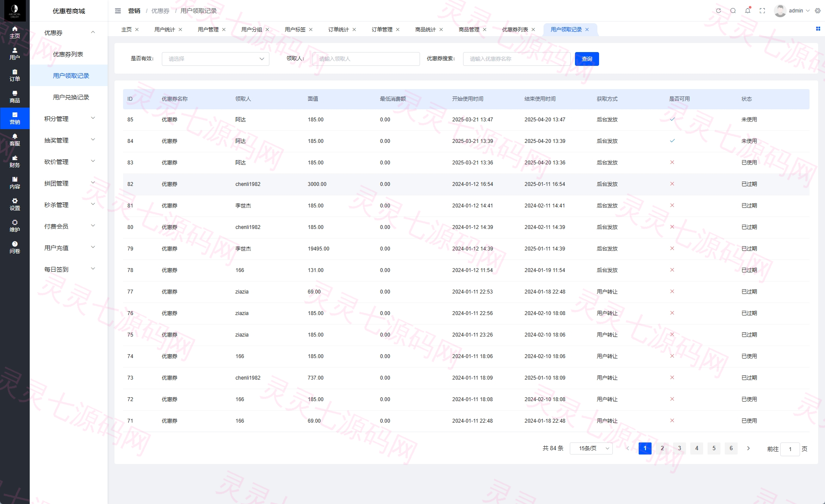The height and width of the screenshot is (504, 825).
Task: Open the 用户 section in left rail
Action: tap(15, 54)
